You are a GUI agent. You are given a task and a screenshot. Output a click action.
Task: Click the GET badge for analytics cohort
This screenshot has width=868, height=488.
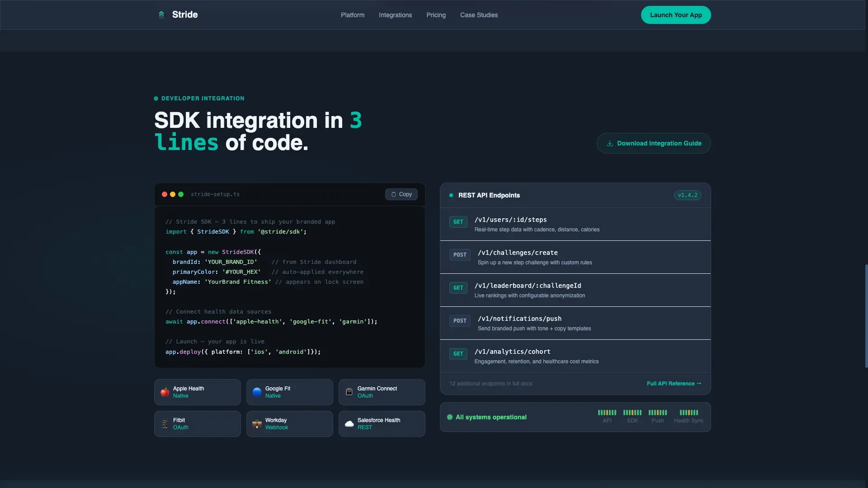[458, 354]
